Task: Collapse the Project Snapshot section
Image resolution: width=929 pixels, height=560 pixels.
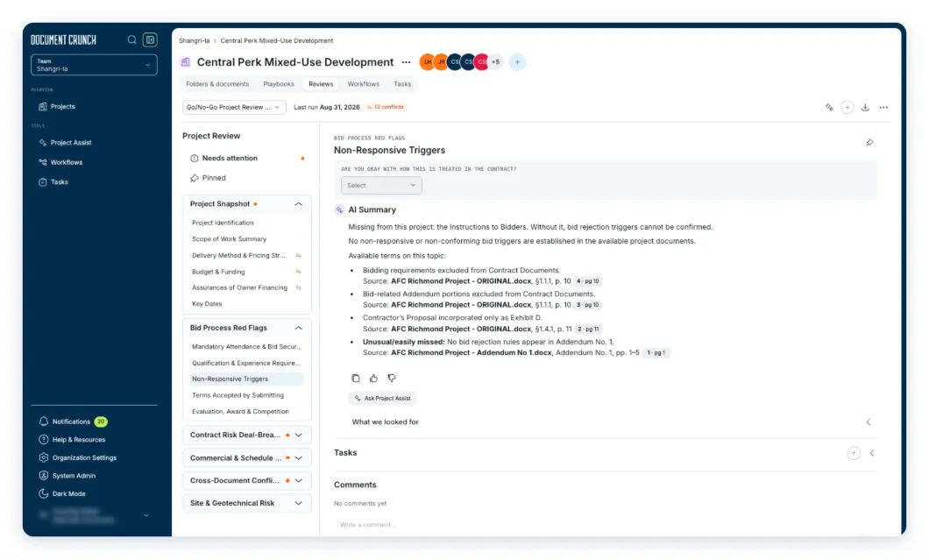Action: tap(298, 204)
